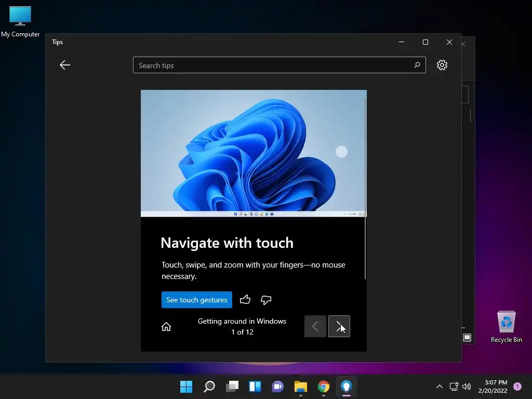The image size is (532, 399).
Task: Click the Navigate with touch tip image
Action: (x=253, y=153)
